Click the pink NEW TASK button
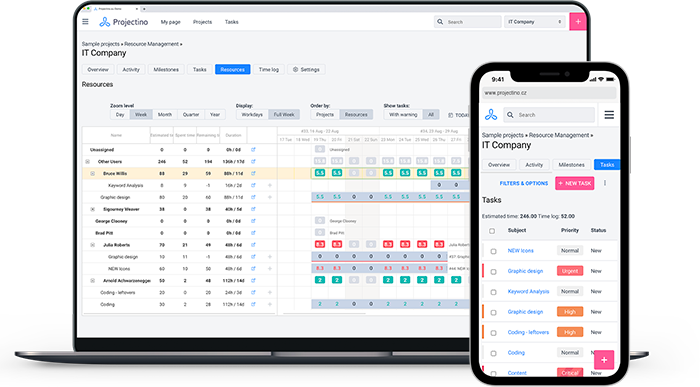 [x=575, y=183]
